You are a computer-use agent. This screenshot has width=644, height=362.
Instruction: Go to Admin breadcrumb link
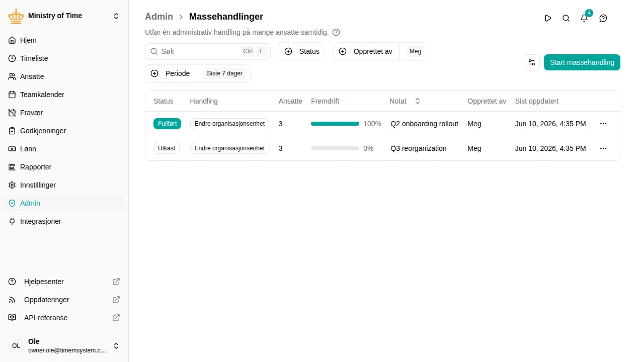[x=159, y=17]
